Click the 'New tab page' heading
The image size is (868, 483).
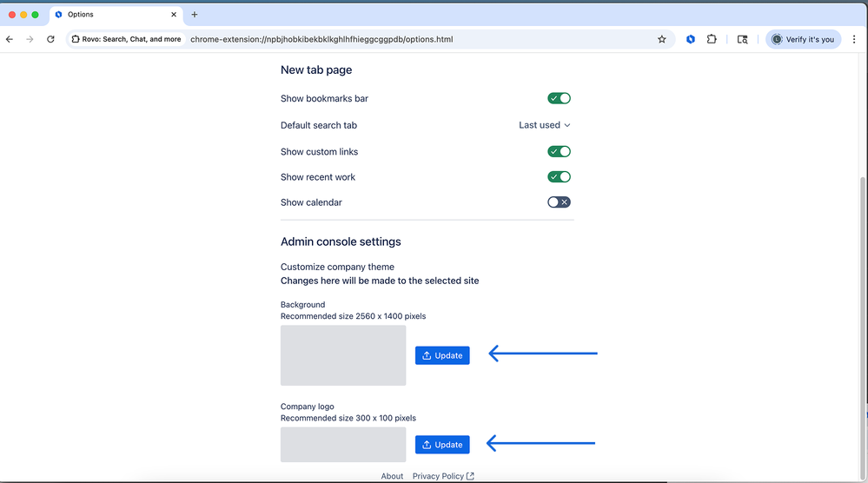[x=316, y=69]
